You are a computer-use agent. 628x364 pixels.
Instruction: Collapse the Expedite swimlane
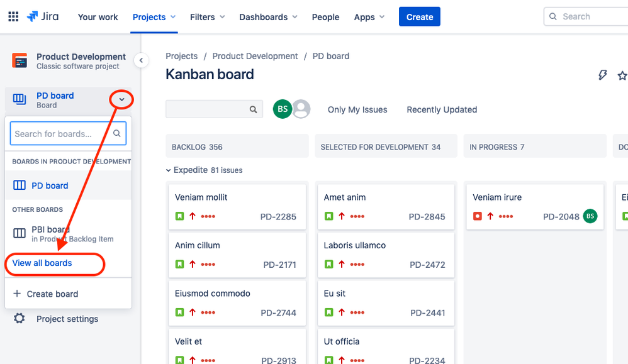coord(169,170)
